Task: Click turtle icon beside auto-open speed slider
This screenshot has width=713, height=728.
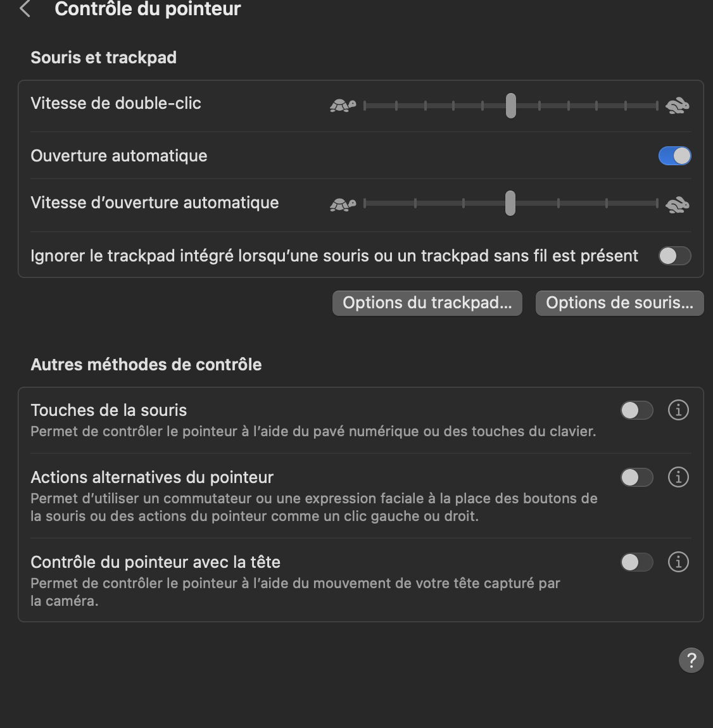Action: coord(343,204)
